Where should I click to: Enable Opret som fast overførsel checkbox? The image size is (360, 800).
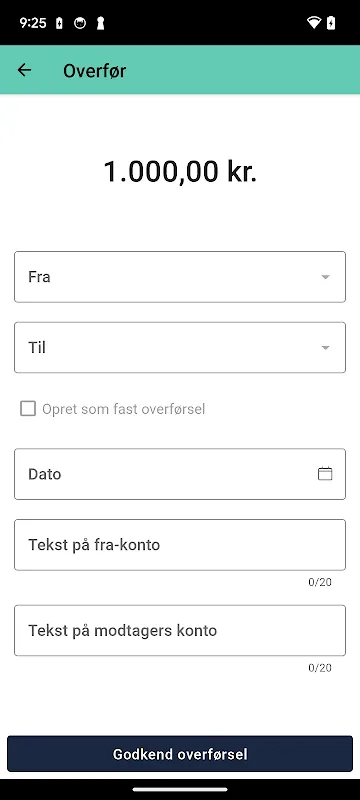click(x=28, y=409)
